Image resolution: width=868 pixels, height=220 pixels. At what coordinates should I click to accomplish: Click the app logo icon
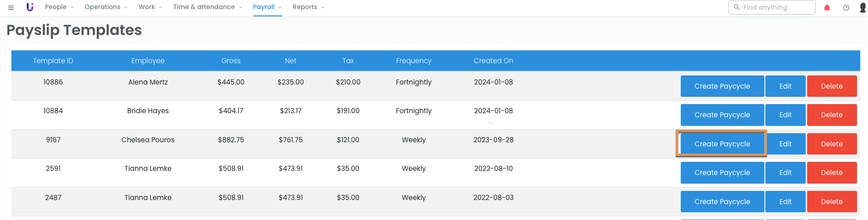(x=30, y=7)
